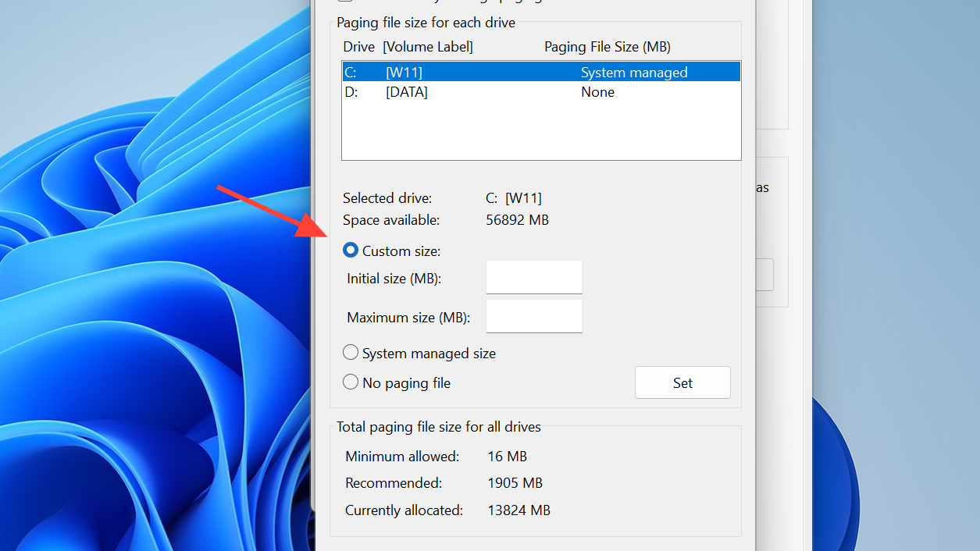Screen dimensions: 980x551
Task: Click the Paging File Size (MB) column header
Action: pos(607,47)
